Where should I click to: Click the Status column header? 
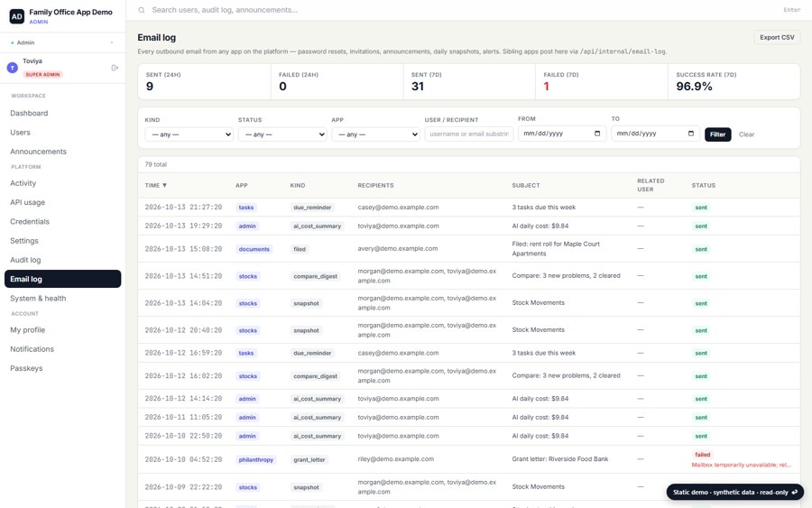[x=703, y=185]
